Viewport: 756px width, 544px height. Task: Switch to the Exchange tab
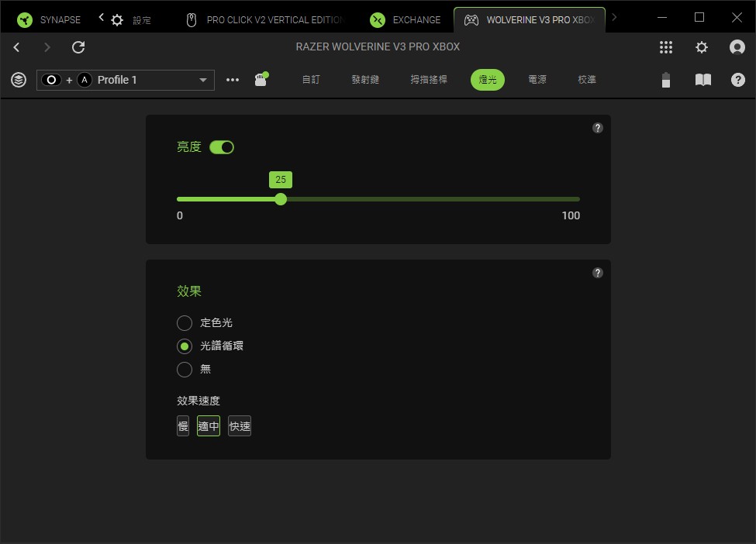(405, 19)
